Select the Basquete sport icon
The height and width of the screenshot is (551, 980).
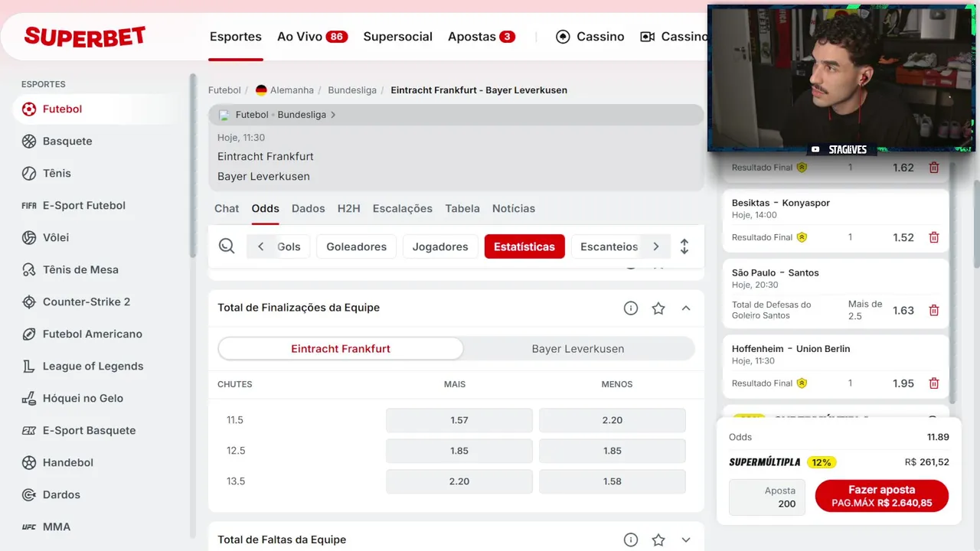pyautogui.click(x=29, y=141)
